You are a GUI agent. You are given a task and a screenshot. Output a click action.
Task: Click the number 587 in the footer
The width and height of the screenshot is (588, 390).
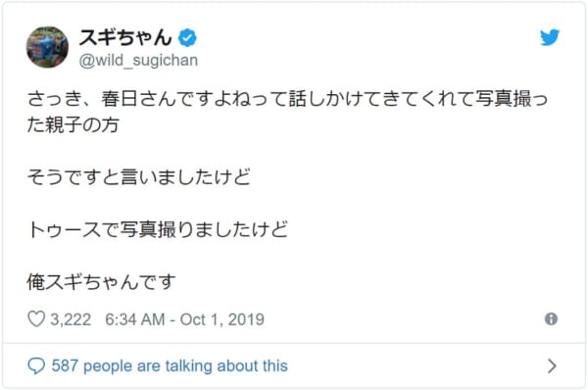(65, 366)
